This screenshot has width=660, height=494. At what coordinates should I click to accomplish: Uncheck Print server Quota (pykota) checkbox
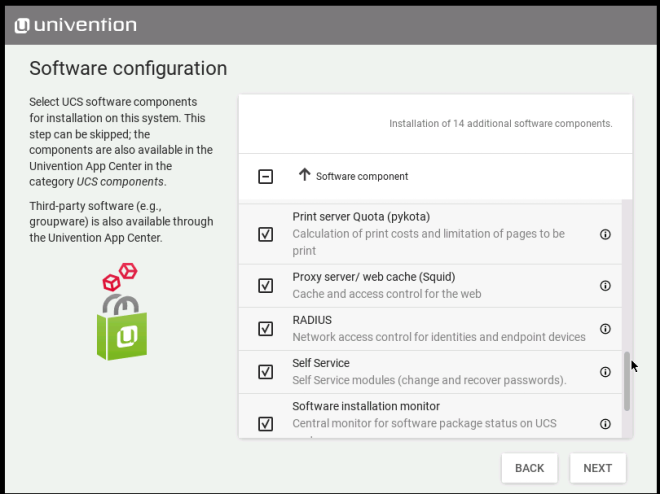pos(266,234)
